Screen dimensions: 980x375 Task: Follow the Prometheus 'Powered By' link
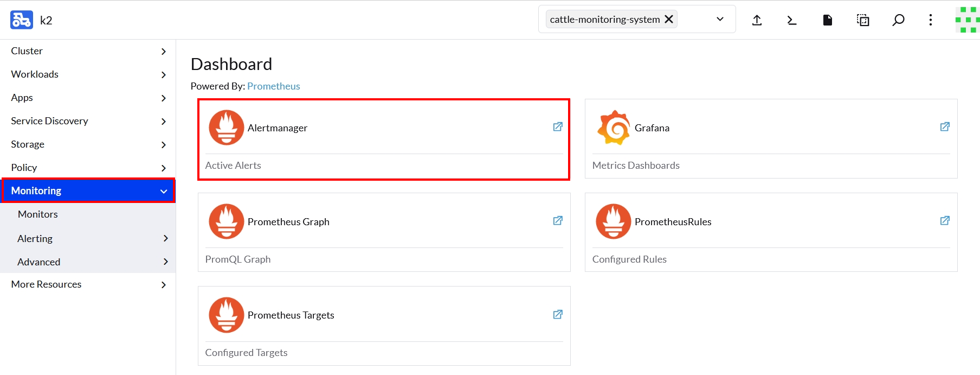(x=274, y=86)
